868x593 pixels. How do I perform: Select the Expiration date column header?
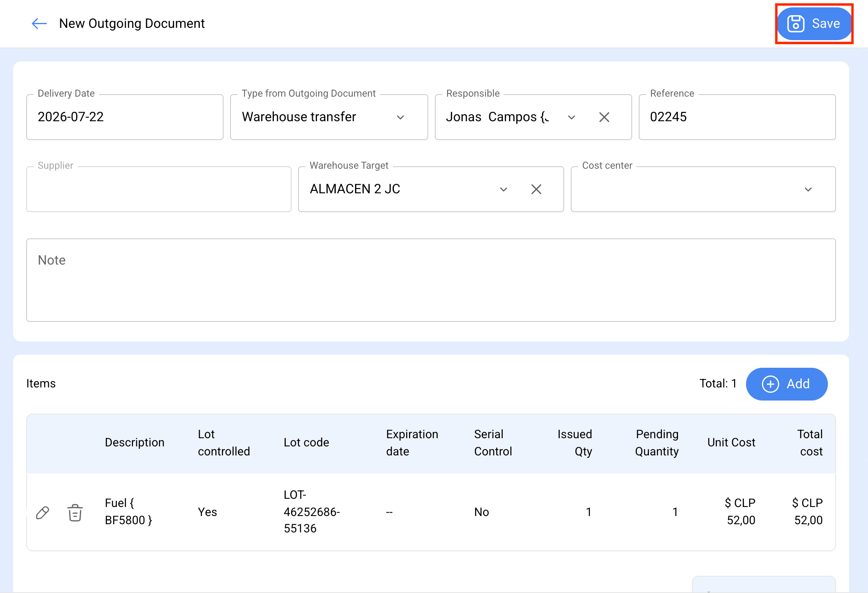tap(412, 443)
